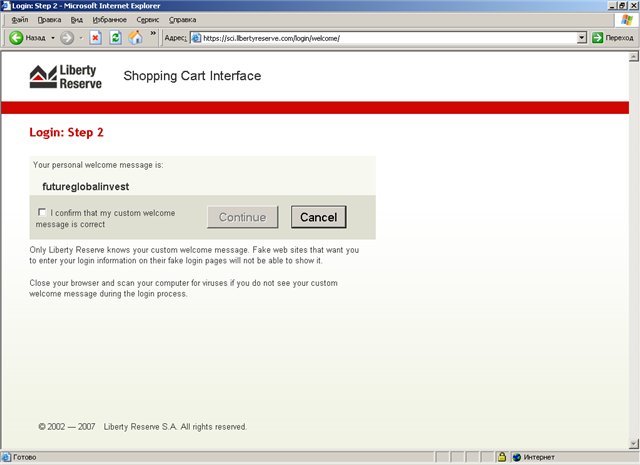Click the Liberty Reserve logo
The height and width of the screenshot is (465, 640).
66,77
